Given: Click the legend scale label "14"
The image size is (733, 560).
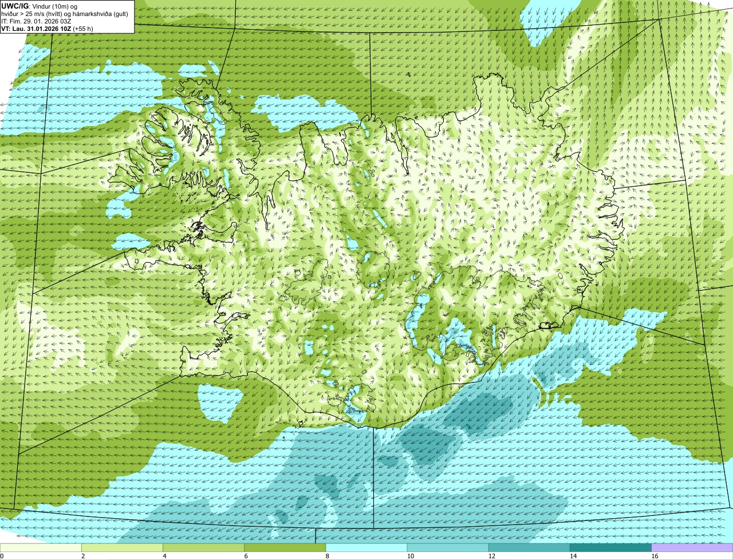Looking at the screenshot, I should pos(573,556).
